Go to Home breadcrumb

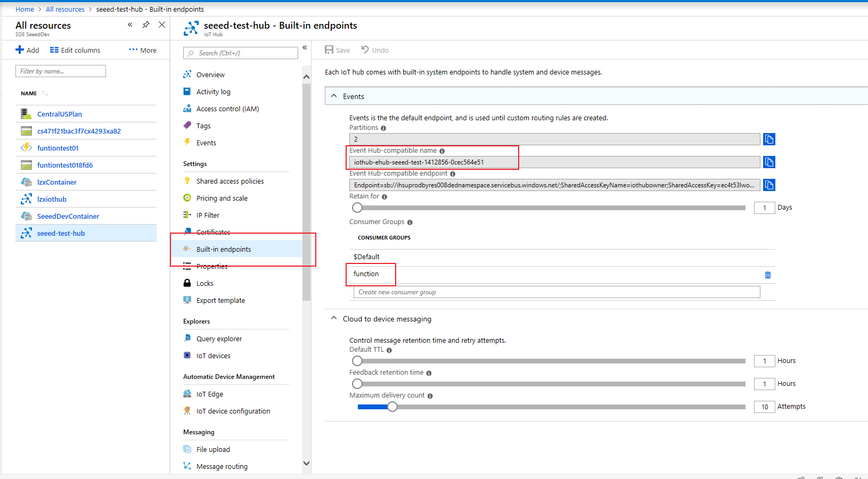[24, 9]
